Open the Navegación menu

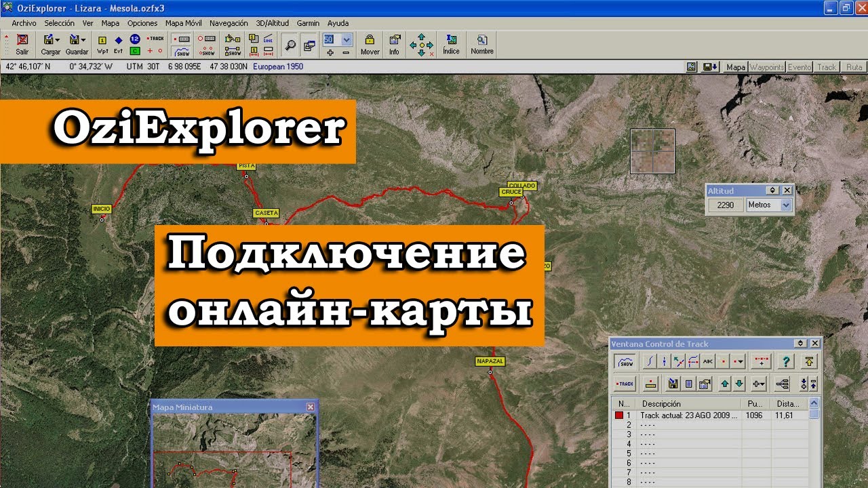[x=229, y=23]
